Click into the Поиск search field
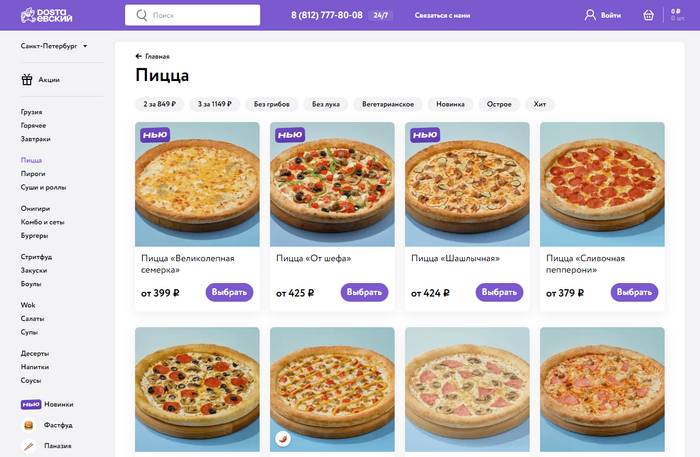Screen dimensions: 700x457 pyautogui.click(x=200, y=16)
